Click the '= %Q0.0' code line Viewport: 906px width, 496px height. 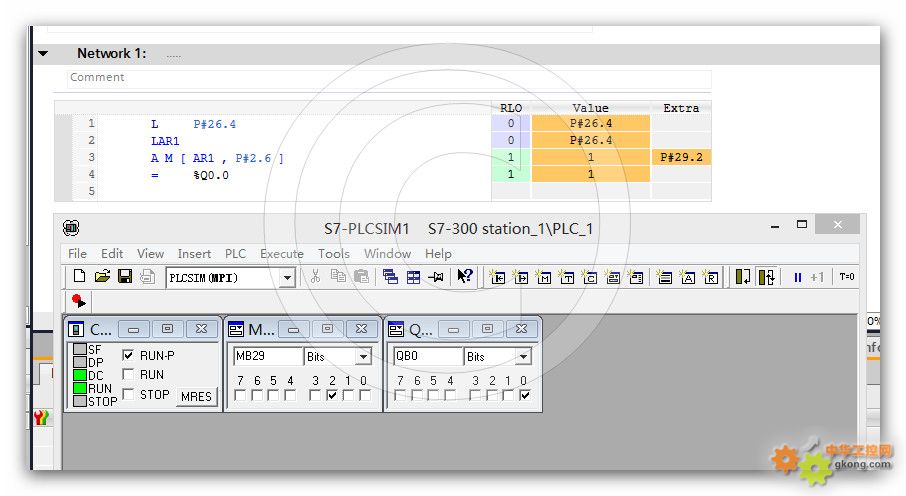[190, 175]
